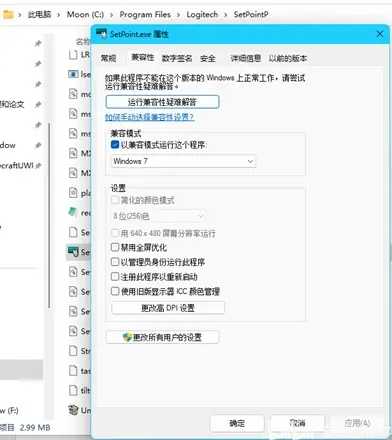The height and width of the screenshot is (440, 392).
Task: Click the highlighted SetPoint exe icon in file list
Action: click(73, 252)
